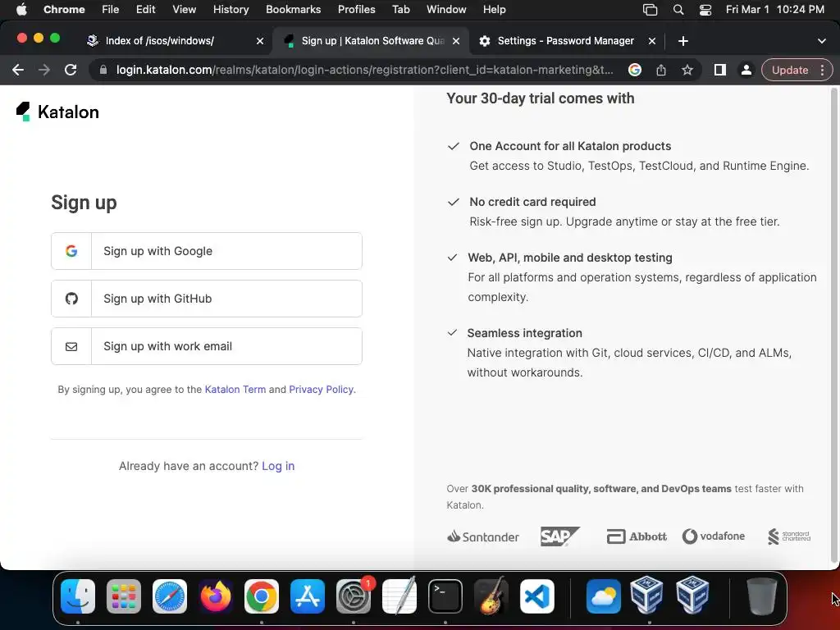Click the Google icon in address bar

[635, 70]
